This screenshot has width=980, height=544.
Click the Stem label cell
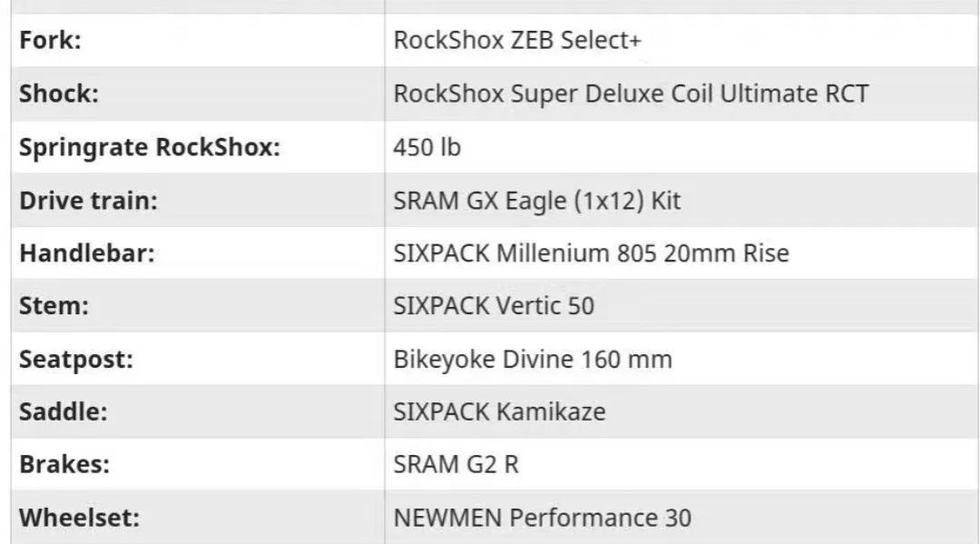pos(54,306)
